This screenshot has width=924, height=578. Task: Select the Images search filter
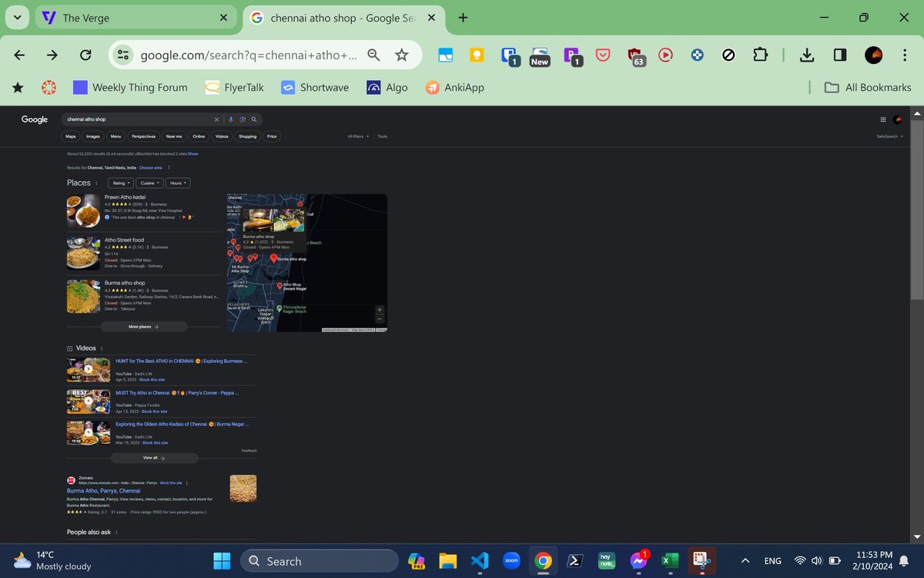tap(93, 136)
